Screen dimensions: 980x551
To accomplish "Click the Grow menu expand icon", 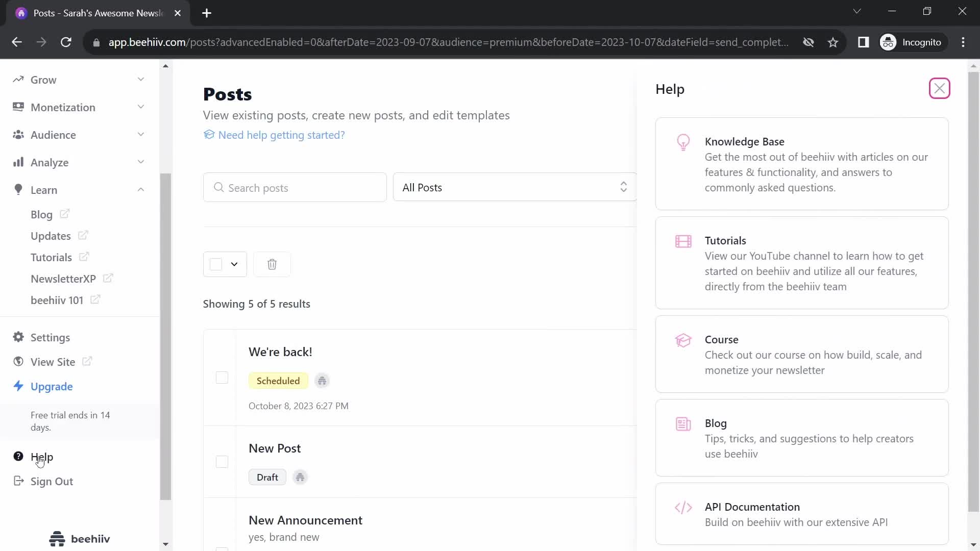I will coord(141,80).
